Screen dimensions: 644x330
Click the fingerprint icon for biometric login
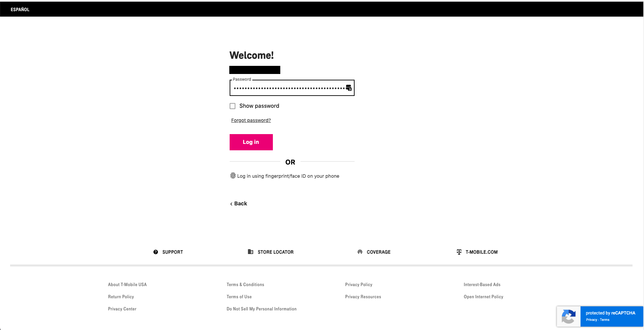[x=233, y=176]
